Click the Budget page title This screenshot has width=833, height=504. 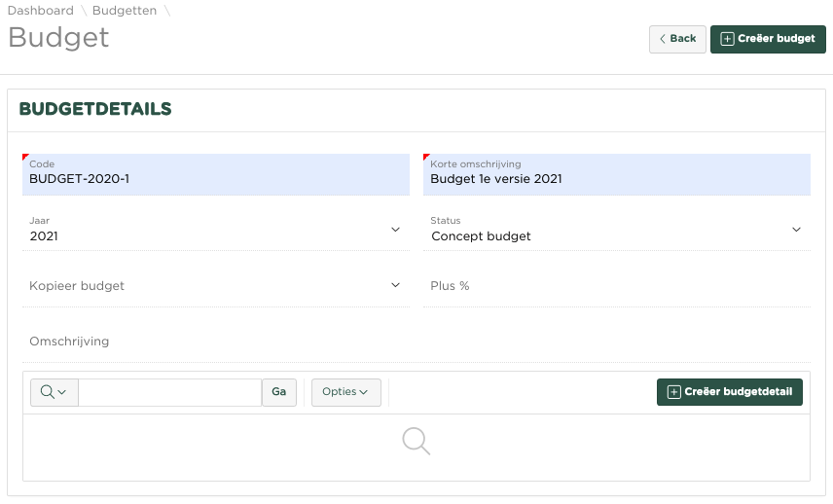point(58,38)
